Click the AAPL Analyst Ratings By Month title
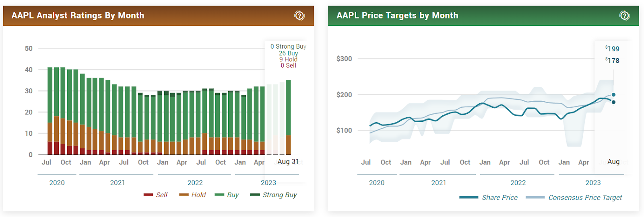This screenshot has height=217, width=644. [x=78, y=16]
